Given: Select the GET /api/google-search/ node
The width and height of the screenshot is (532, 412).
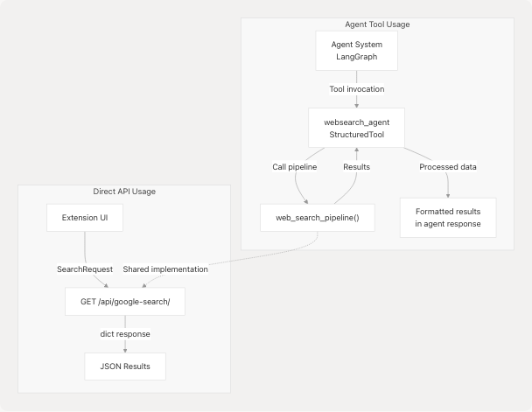Looking at the screenshot, I should pyautogui.click(x=125, y=301).
